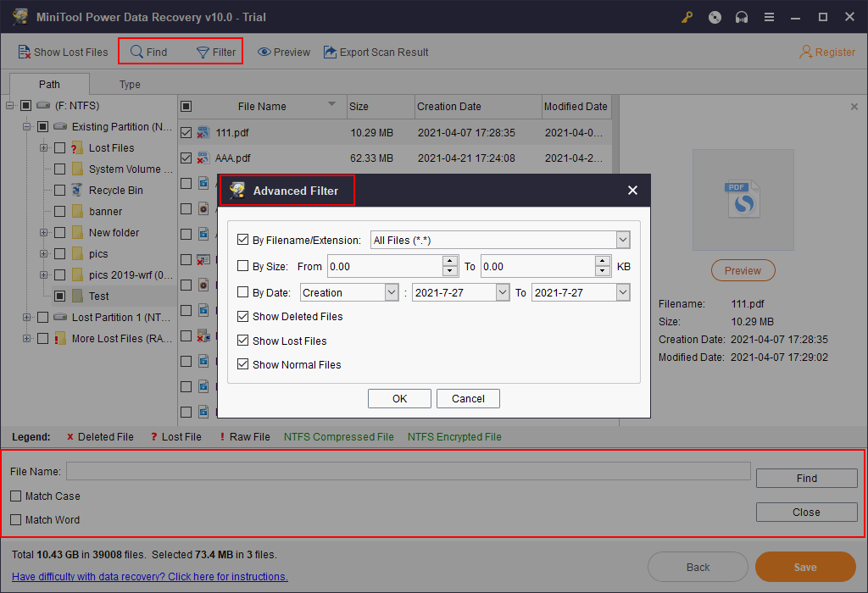Open the end date dropdown after To
This screenshot has height=593, width=868.
623,292
